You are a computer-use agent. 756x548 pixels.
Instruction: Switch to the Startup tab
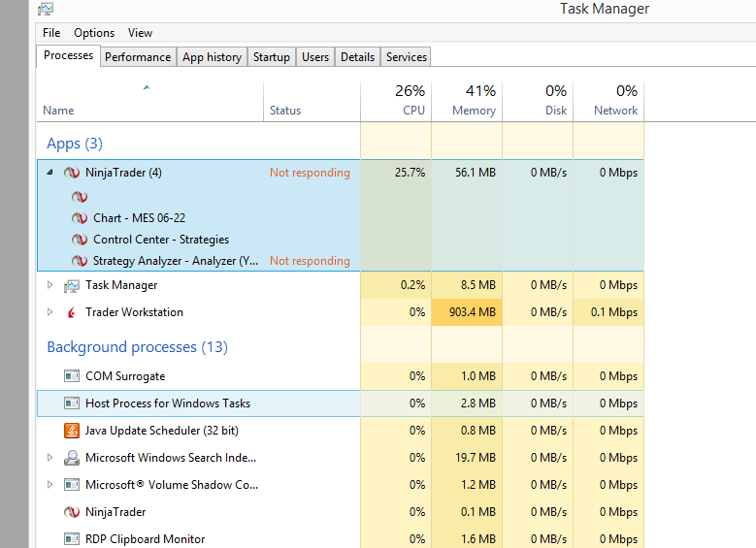coord(272,57)
